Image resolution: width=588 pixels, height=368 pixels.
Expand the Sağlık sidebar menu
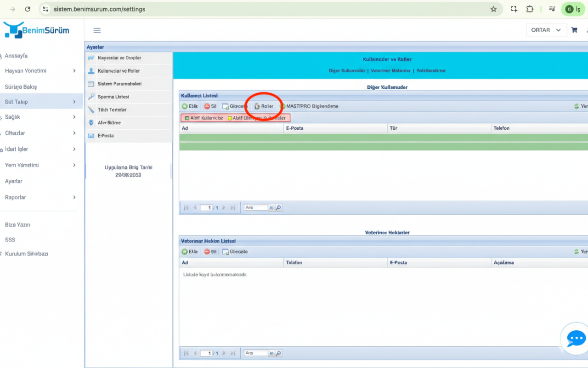[x=40, y=117]
